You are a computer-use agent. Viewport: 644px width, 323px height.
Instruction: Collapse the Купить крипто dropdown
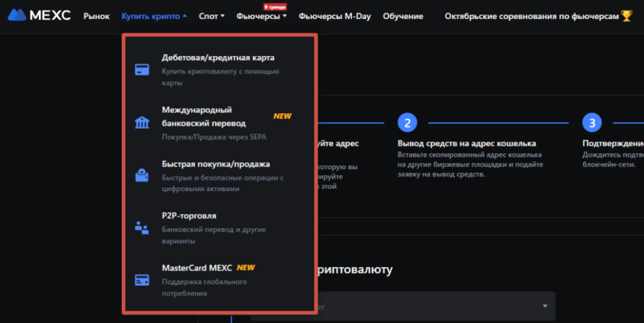(x=154, y=16)
